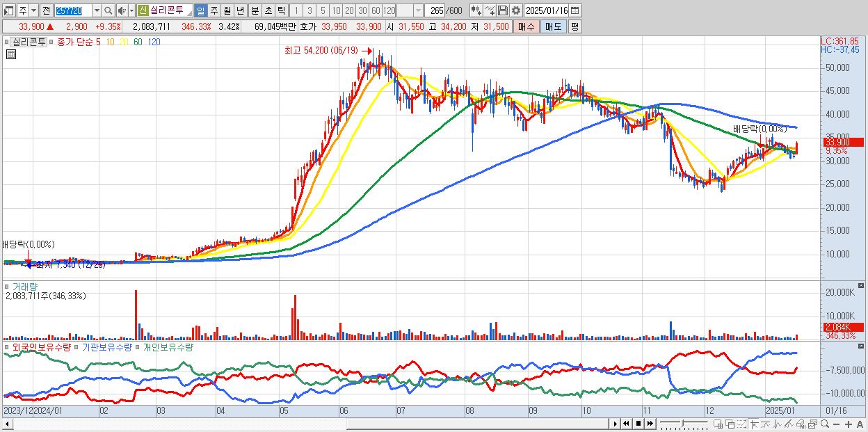This screenshot has height=432, width=868.
Task: Select interval 10 button
Action: pyautogui.click(x=336, y=10)
